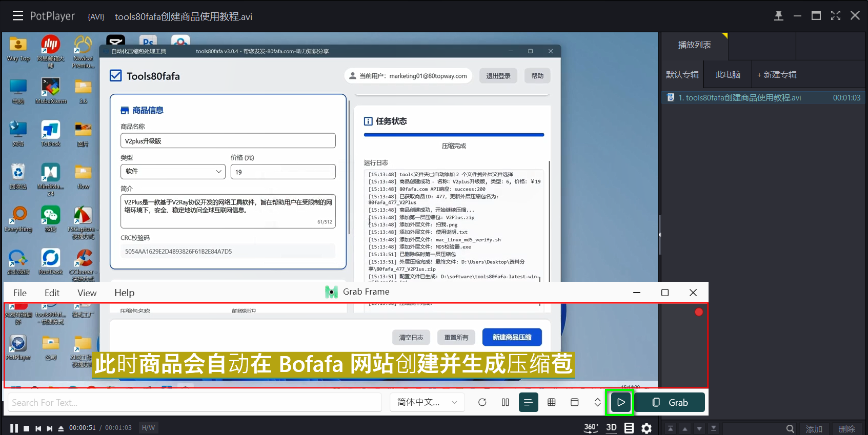This screenshot has height=435, width=868.
Task: Click the 360° video mode icon
Action: point(591,428)
